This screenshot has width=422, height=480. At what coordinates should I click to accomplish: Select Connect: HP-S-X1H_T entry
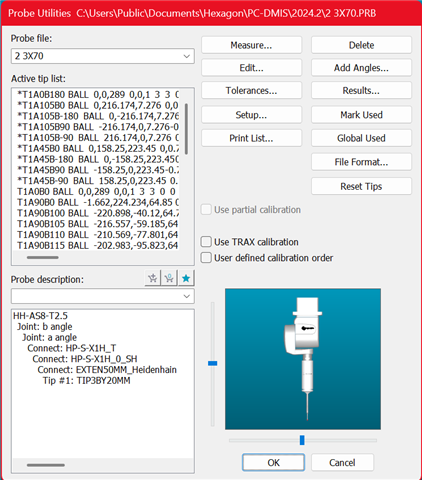72,348
